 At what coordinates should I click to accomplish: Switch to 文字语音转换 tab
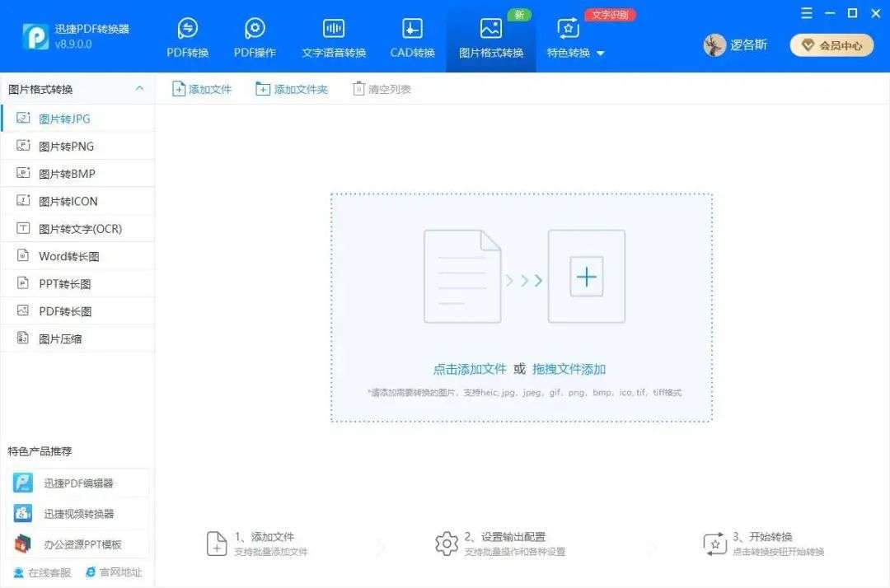(334, 37)
